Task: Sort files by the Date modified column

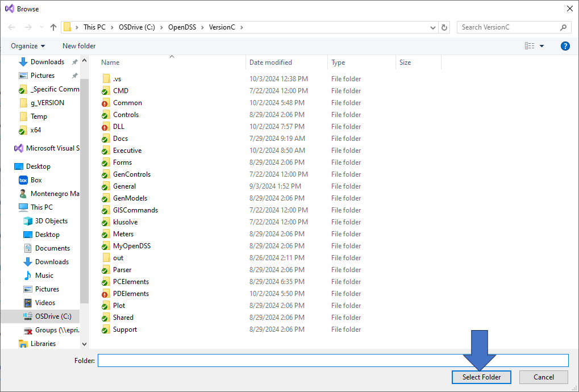Action: pos(272,62)
